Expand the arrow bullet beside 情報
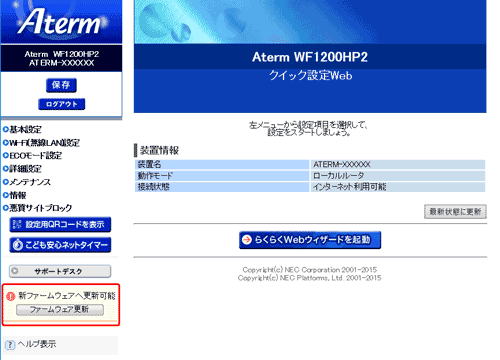This screenshot has width=500, height=360. pyautogui.click(x=6, y=195)
